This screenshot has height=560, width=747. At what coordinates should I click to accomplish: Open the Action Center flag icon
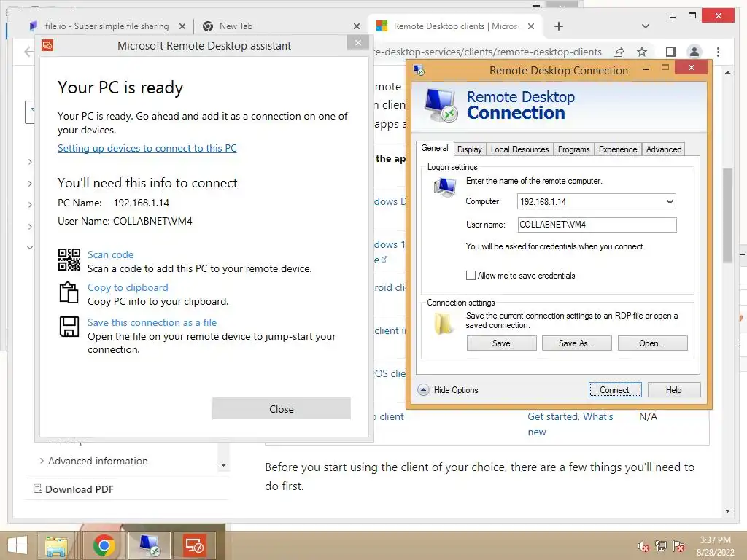point(678,545)
